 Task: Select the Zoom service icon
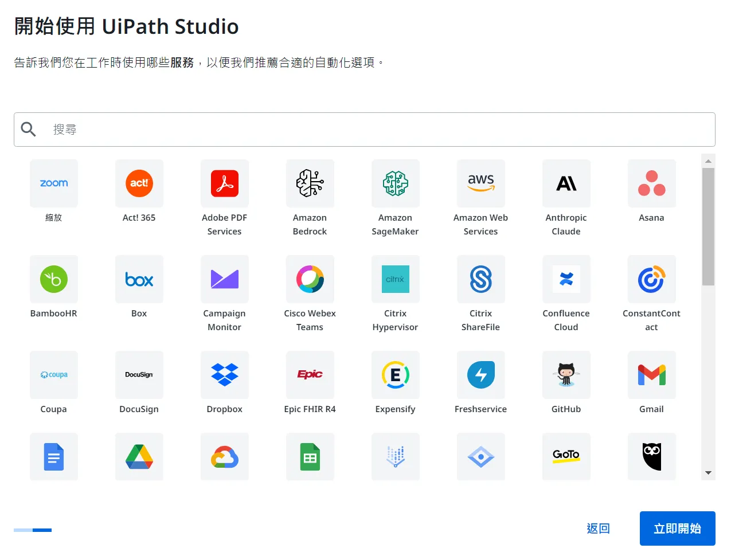54,183
